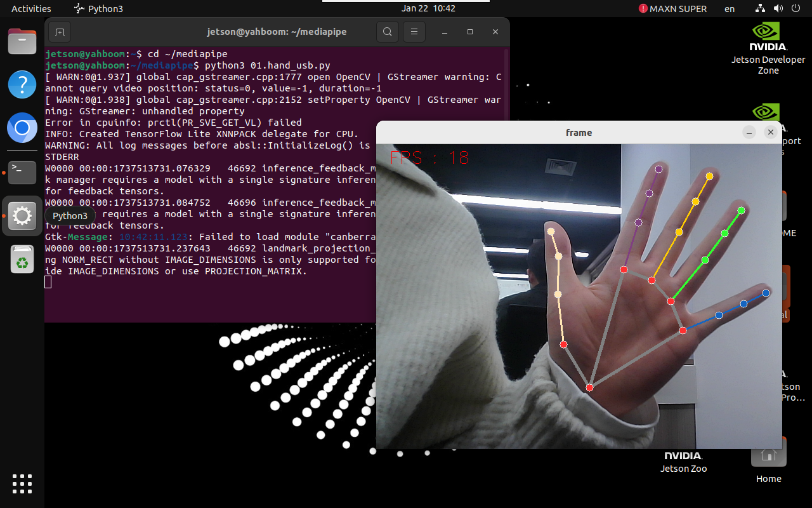Image resolution: width=812 pixels, height=508 pixels.
Task: Open the Jetson Developer Zone desktop shortcut
Action: [x=768, y=49]
